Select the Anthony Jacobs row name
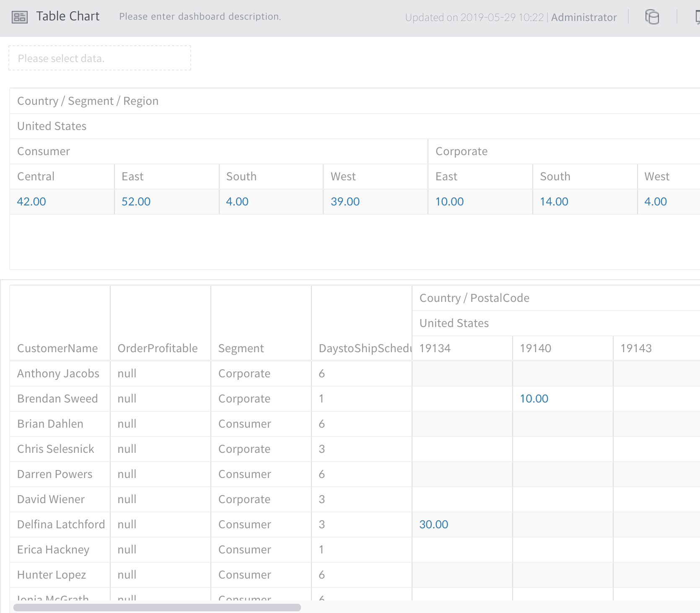The image size is (700, 613). point(58,374)
